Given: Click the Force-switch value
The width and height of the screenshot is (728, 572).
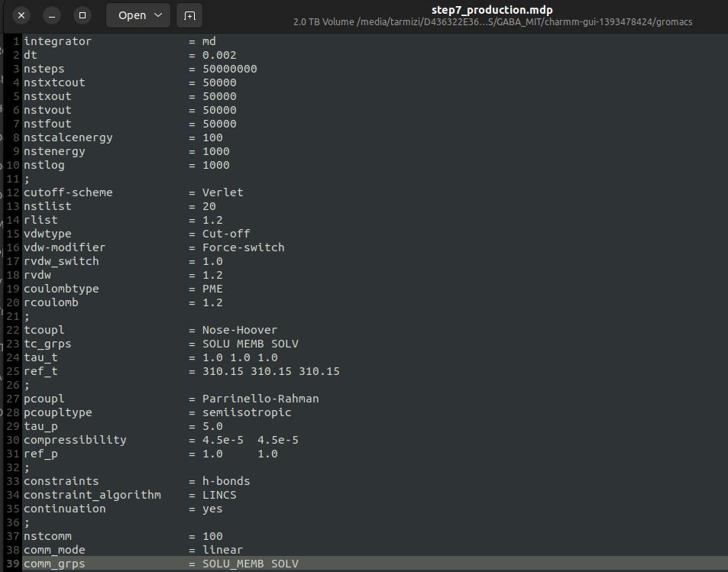Looking at the screenshot, I should point(243,247).
